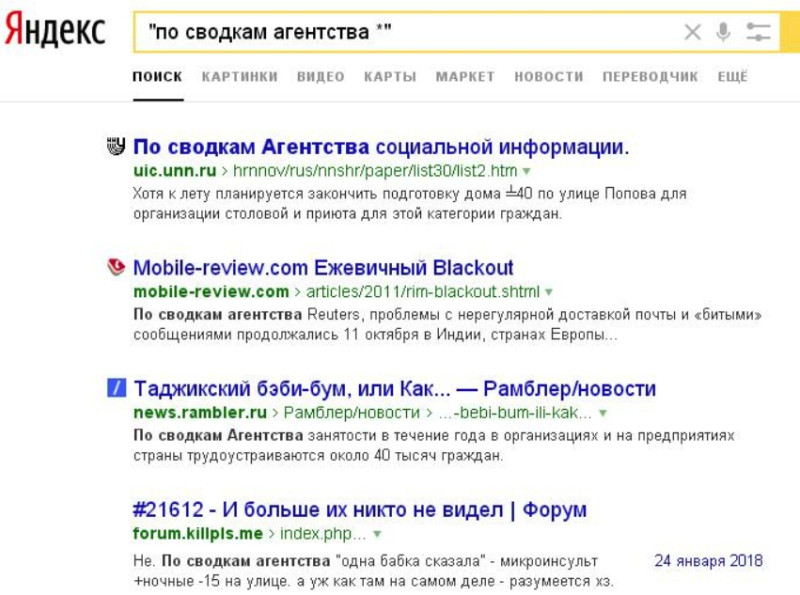Viewport: 800px width, 595px height.
Task: Click the Рамблер/новости breadcrumb link
Action: coord(352,412)
